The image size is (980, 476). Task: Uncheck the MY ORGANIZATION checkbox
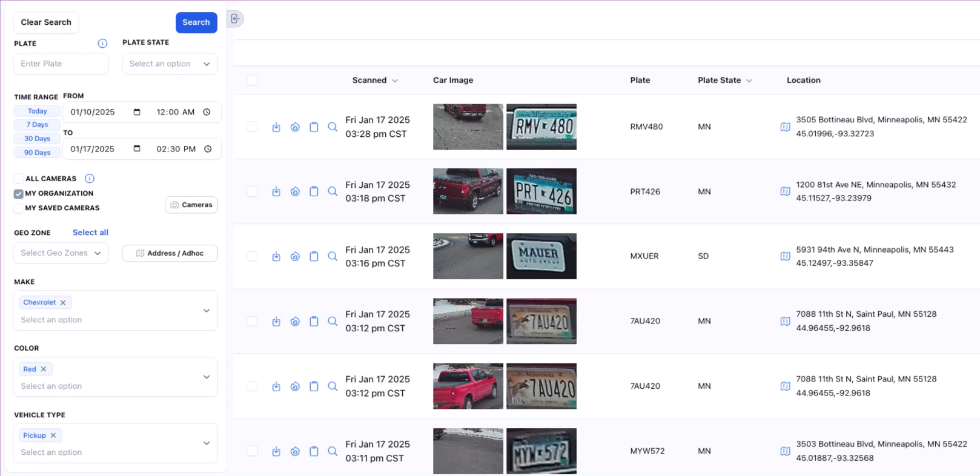click(x=19, y=194)
